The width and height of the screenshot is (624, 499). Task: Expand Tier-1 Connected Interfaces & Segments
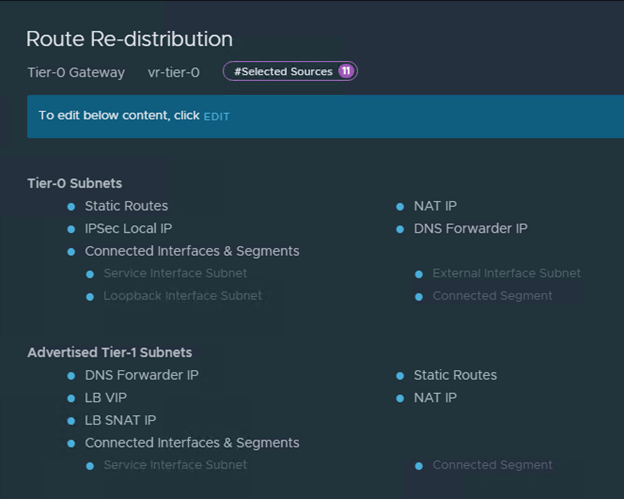tap(191, 443)
